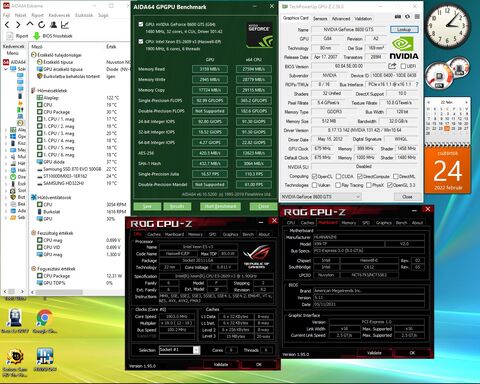
Task: Open the Socket #1 selection dropdown in CPU-Z
Action: point(179,350)
